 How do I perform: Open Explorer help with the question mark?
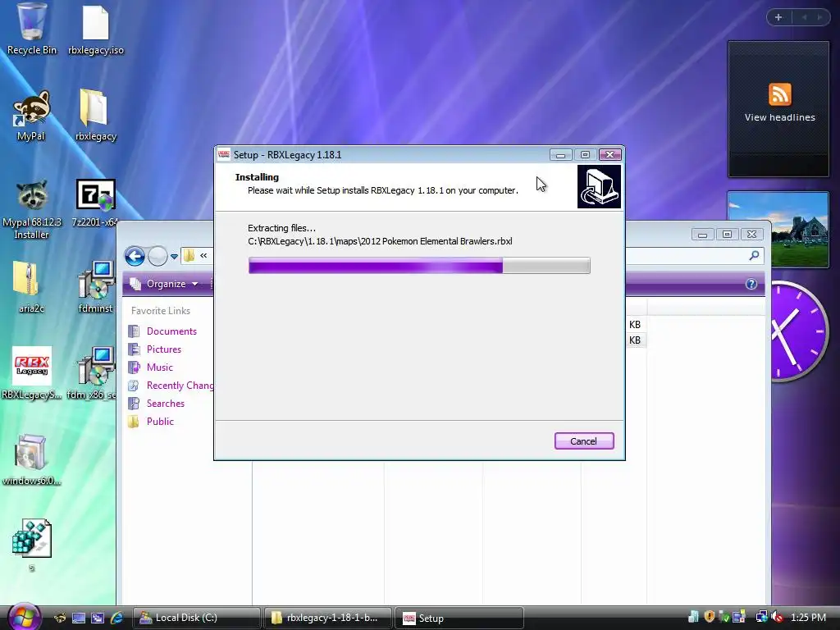[751, 284]
